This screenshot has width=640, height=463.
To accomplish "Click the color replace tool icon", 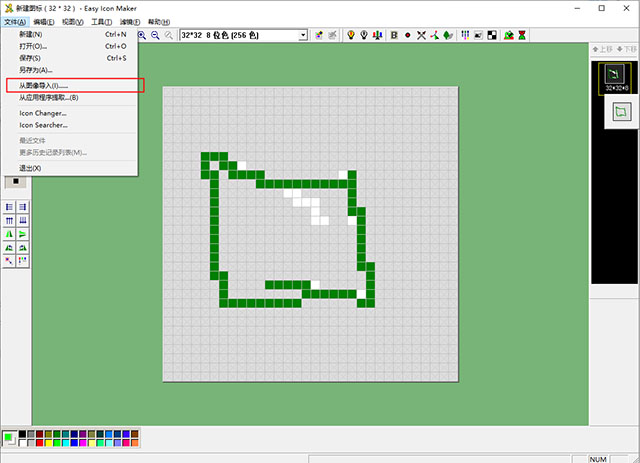I will (10, 260).
